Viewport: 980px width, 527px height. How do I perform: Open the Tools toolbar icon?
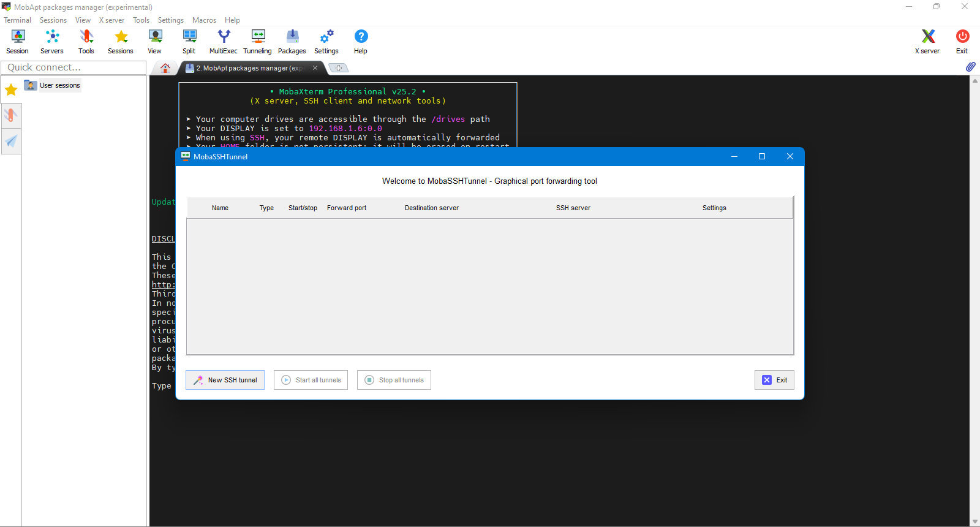(x=86, y=42)
